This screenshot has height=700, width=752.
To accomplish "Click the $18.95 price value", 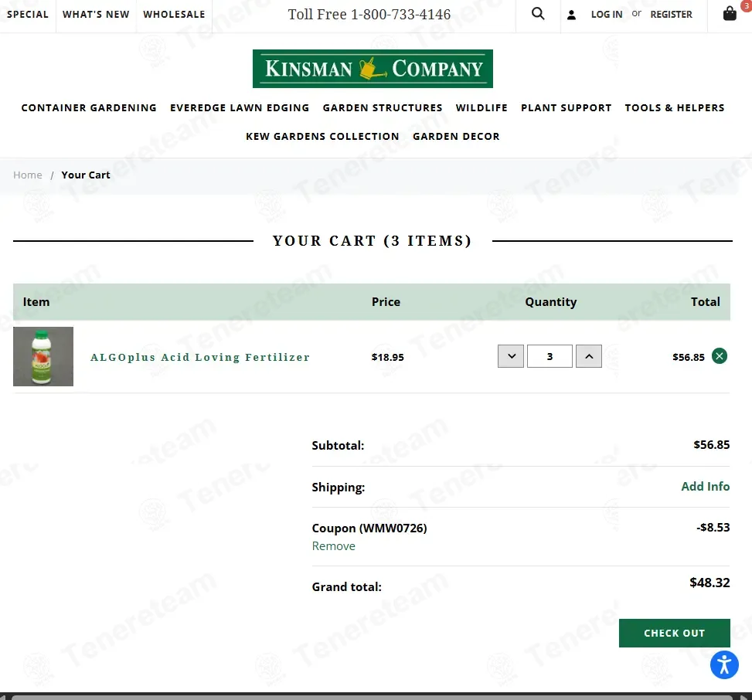I will [387, 357].
